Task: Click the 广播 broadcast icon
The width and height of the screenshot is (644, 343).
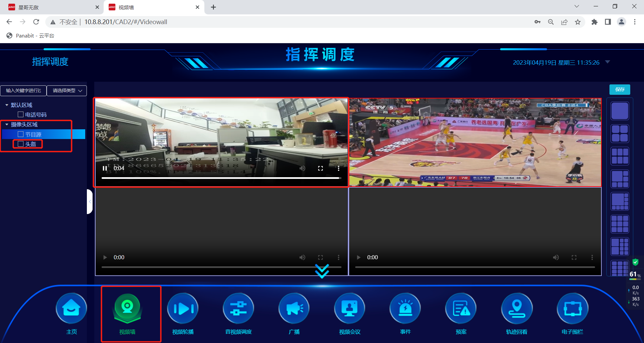Action: click(x=294, y=308)
